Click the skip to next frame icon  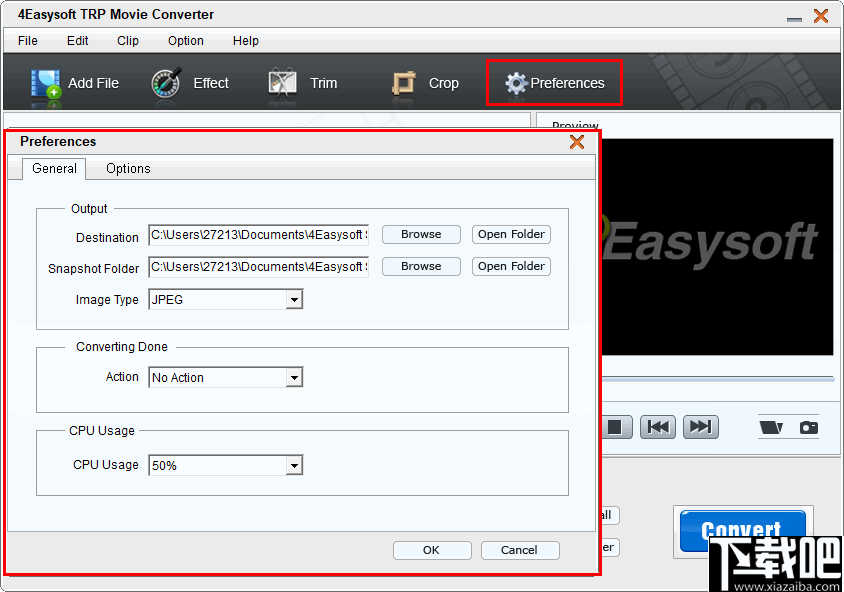click(700, 426)
